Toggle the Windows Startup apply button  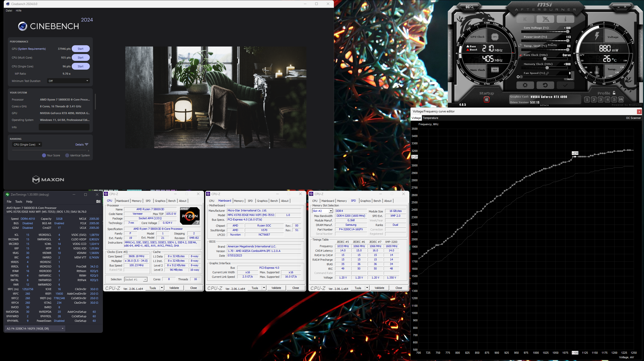[x=487, y=100]
